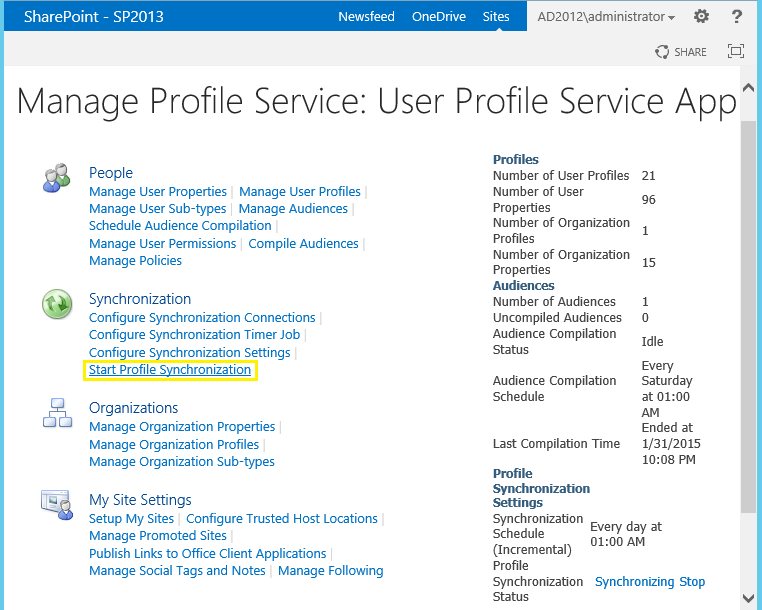Click the People section icon
Screen dimensions: 762x610
57,179
